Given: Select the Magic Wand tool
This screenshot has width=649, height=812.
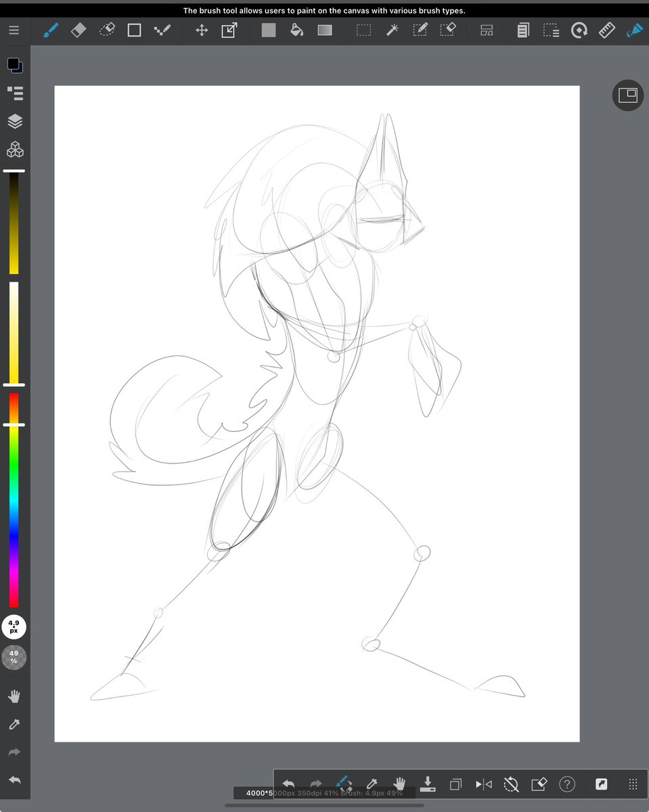Looking at the screenshot, I should click(x=392, y=30).
